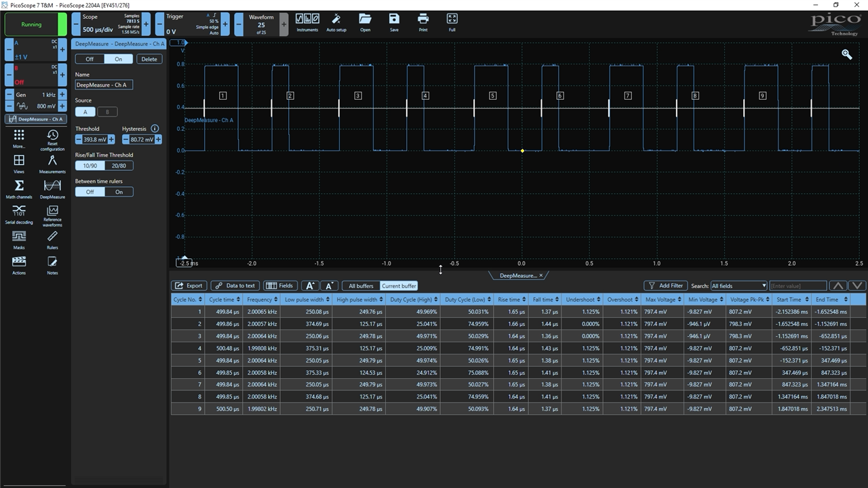Open the Views layout tool
This screenshot has width=868, height=488.
[x=19, y=163]
